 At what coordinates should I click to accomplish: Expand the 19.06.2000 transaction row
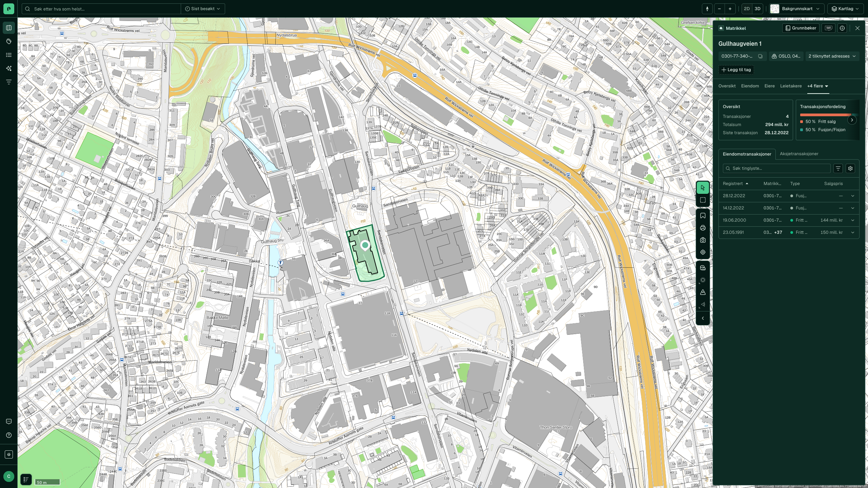853,220
